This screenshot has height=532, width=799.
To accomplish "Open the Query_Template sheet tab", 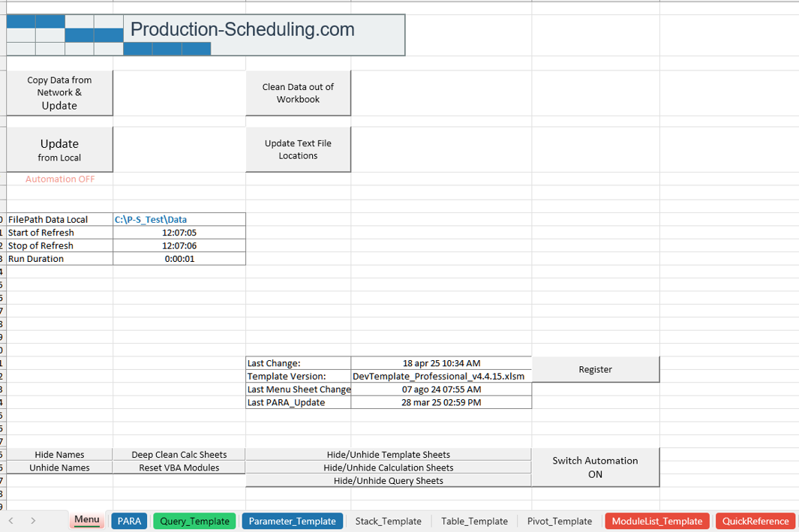I will point(194,521).
